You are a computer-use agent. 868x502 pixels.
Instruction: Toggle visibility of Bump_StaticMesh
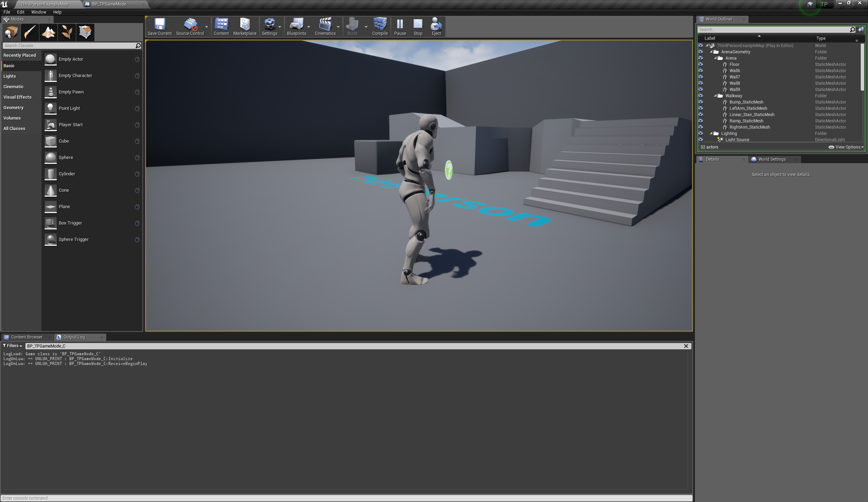700,102
